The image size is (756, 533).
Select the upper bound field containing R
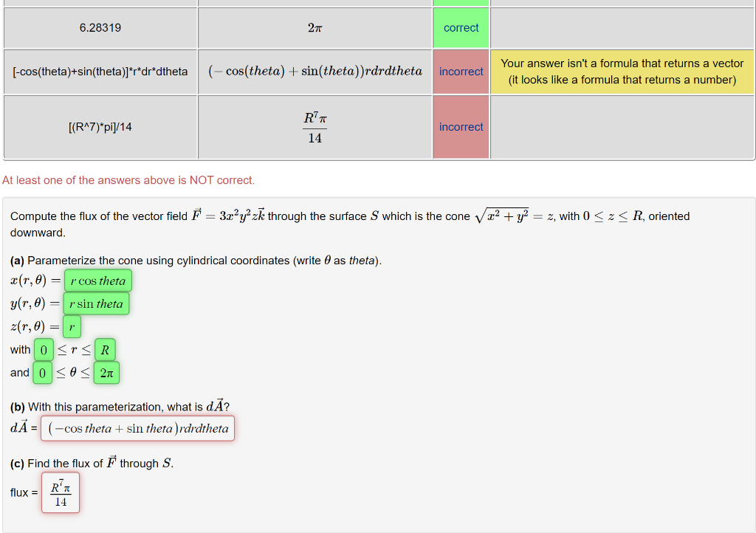[x=105, y=349]
